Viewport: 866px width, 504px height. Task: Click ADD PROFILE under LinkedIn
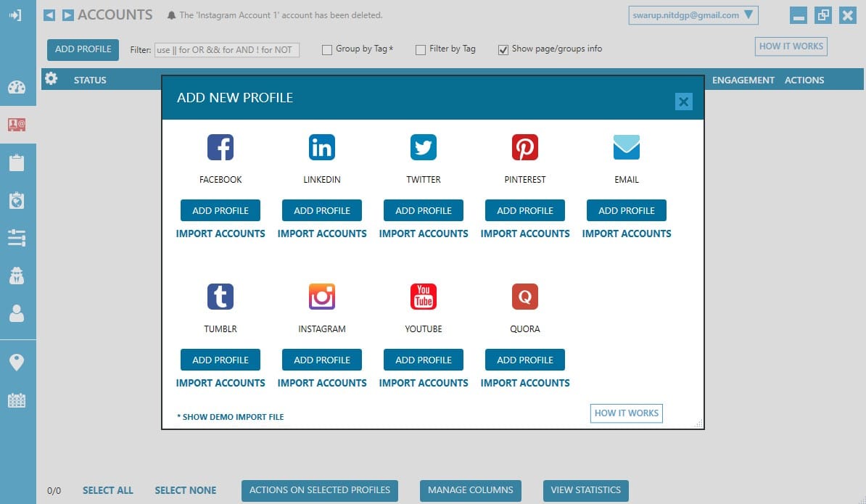click(322, 210)
